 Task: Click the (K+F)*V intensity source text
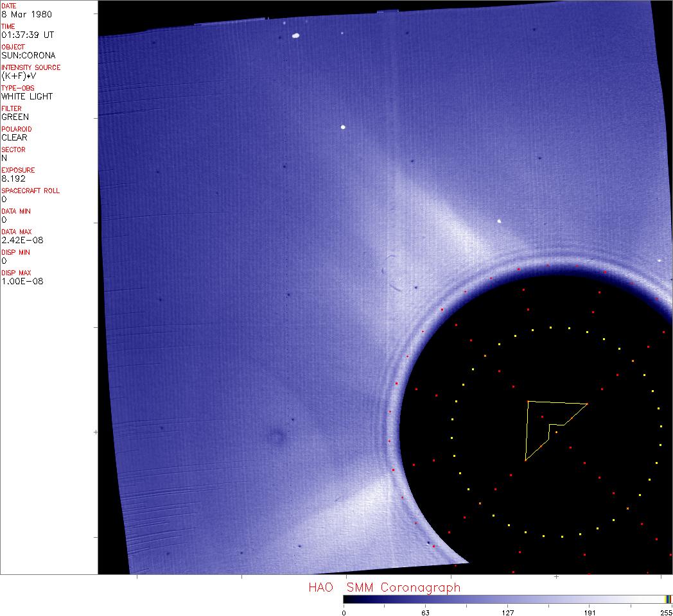pyautogui.click(x=19, y=76)
